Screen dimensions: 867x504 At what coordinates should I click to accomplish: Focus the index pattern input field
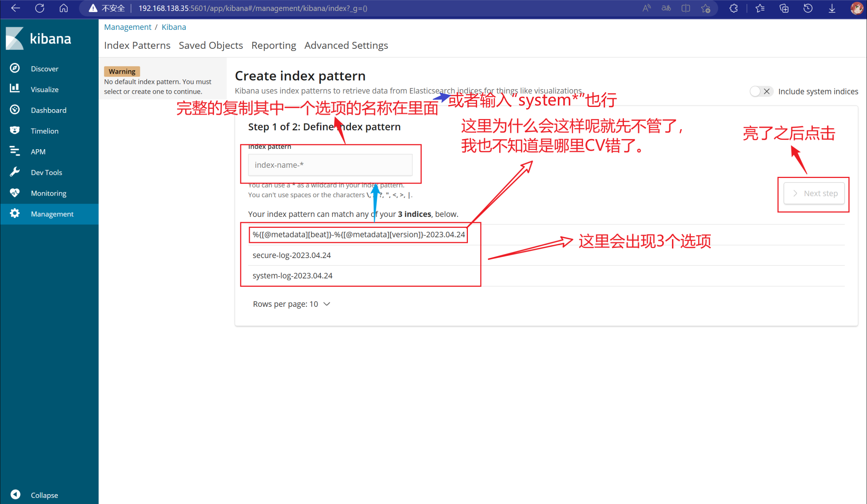(330, 165)
